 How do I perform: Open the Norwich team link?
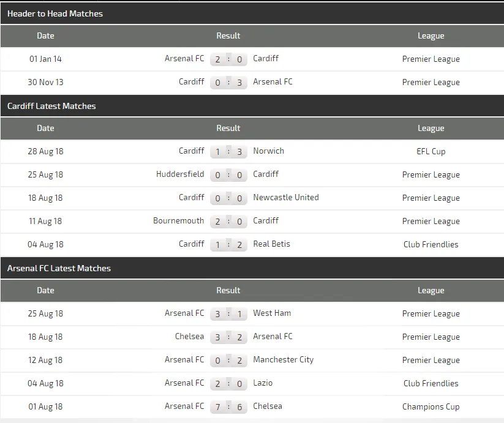coord(268,151)
